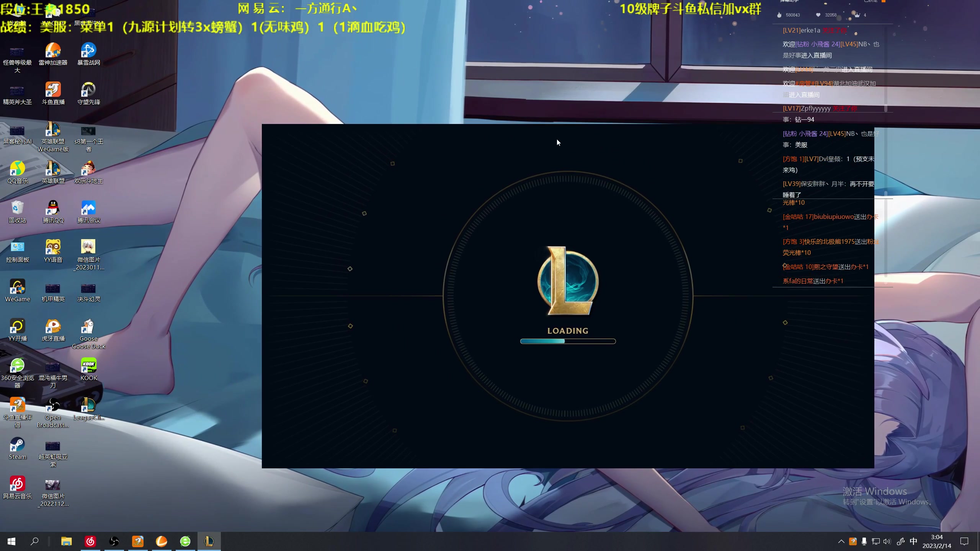Switch to 雷神加速器 orange ball in the taskbar

[162, 541]
